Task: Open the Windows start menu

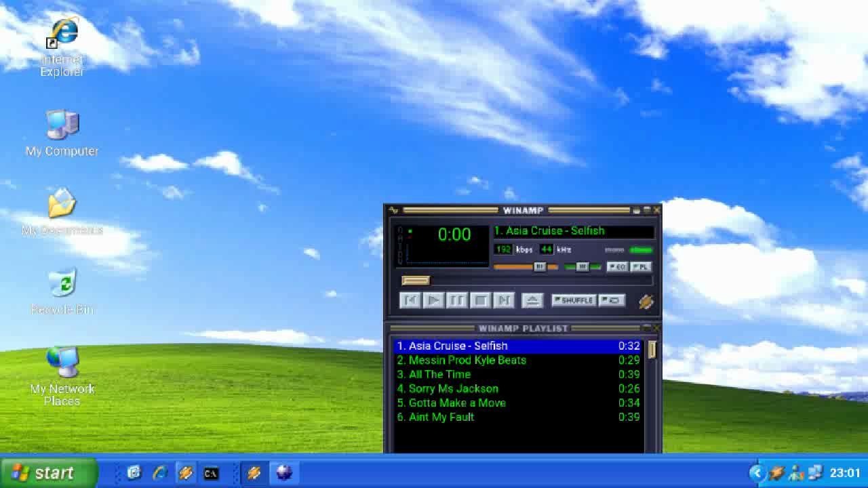Action: click(49, 472)
